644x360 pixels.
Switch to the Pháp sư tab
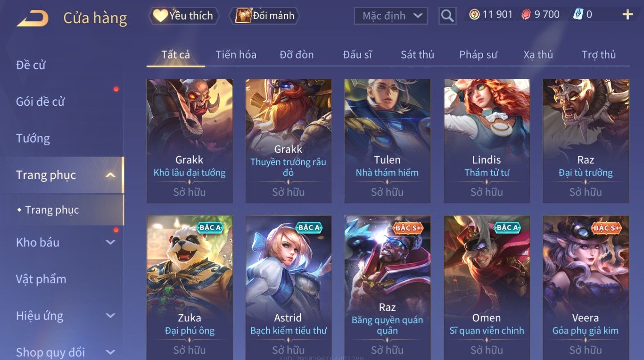(478, 55)
